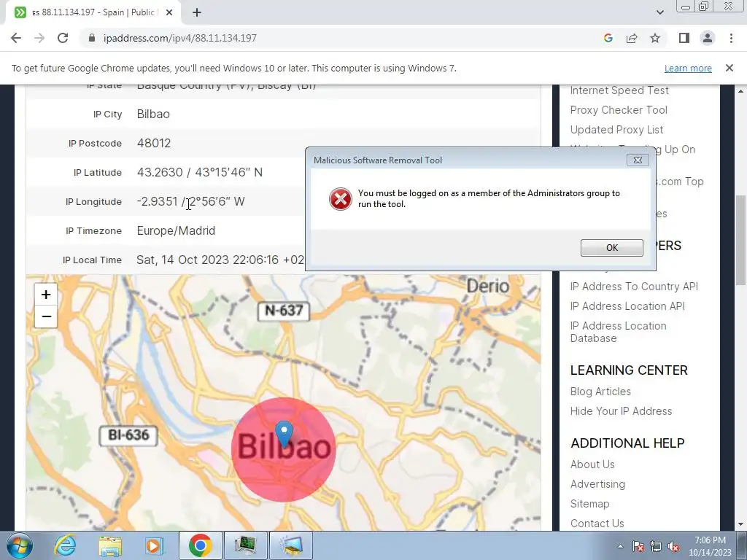The width and height of the screenshot is (747, 560).
Task: Open Advertising link
Action: coord(597,484)
